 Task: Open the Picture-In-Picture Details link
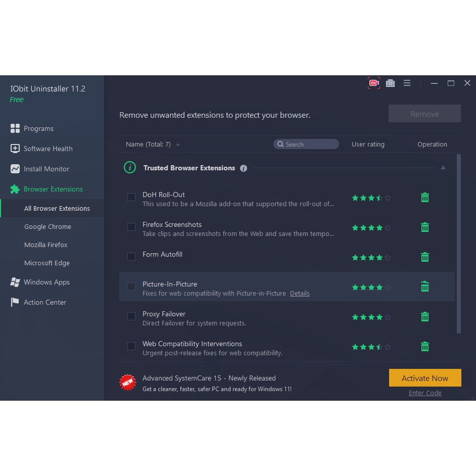point(300,294)
